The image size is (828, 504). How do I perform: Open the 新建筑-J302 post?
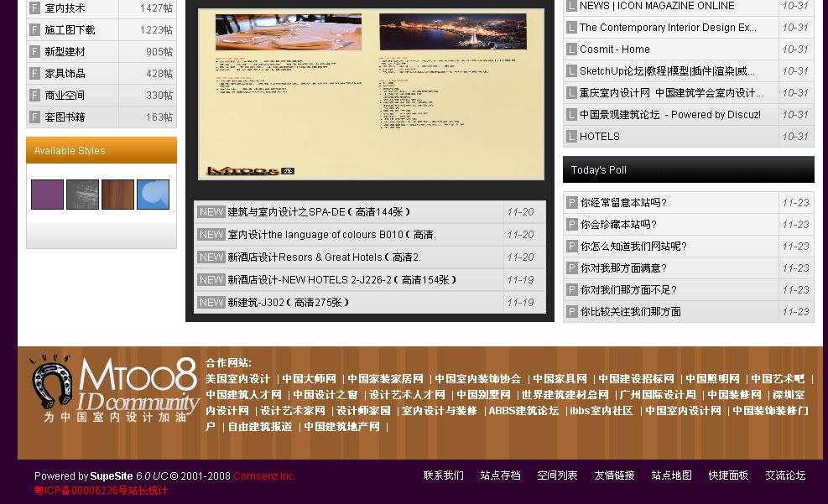coord(289,303)
